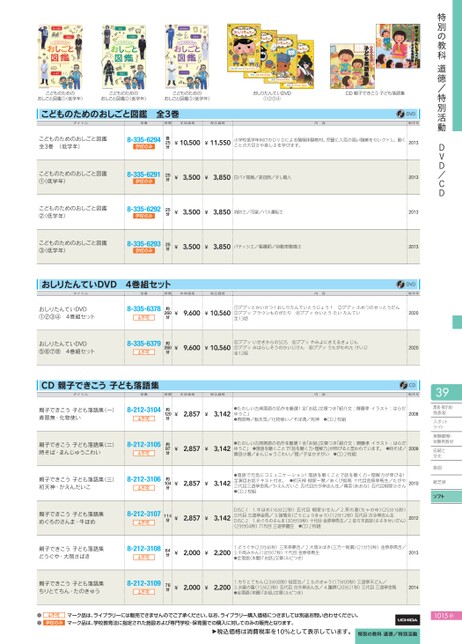Click the CD disc icon in 子ども落語集 header
462x644 pixels.
(403, 385)
